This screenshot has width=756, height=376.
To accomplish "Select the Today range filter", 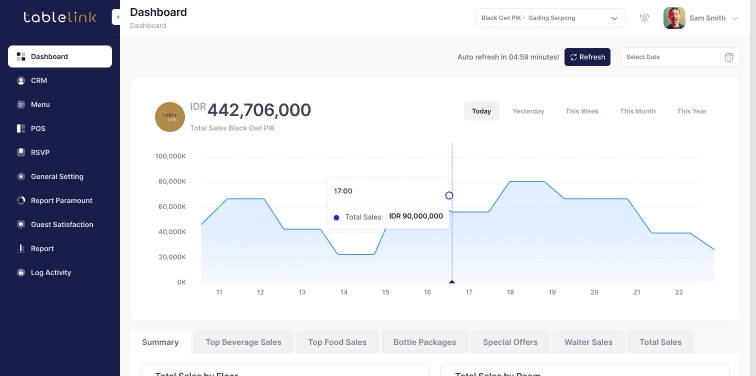I will pos(481,111).
